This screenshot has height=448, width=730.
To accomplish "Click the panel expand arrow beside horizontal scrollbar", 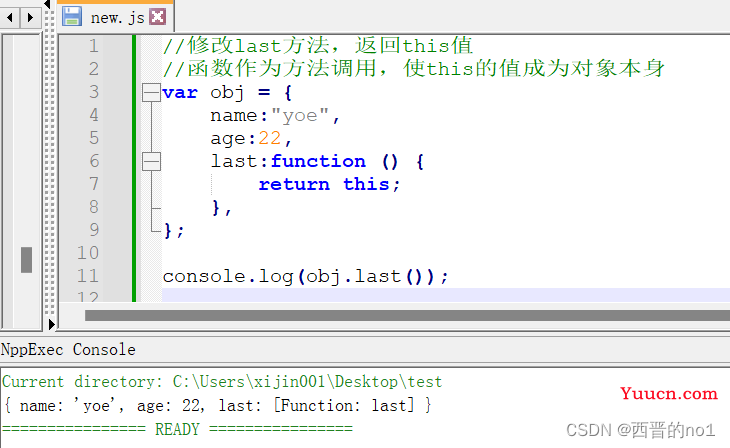I will [51, 324].
